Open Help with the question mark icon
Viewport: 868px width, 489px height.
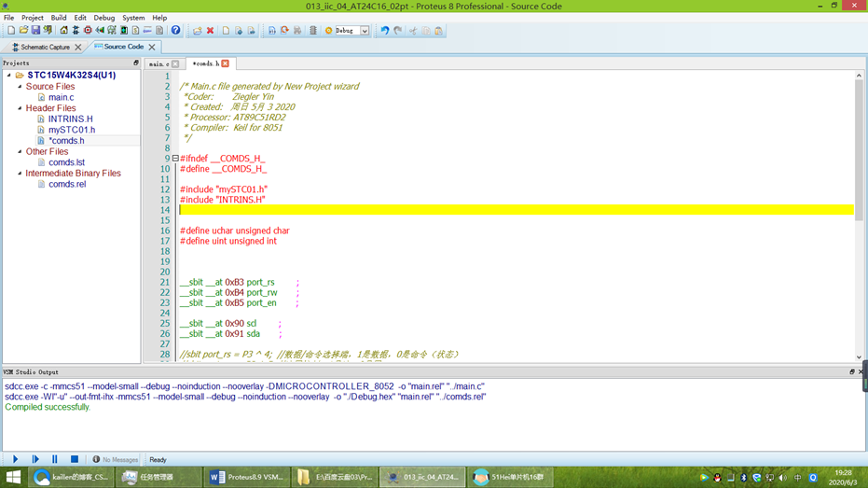(175, 31)
